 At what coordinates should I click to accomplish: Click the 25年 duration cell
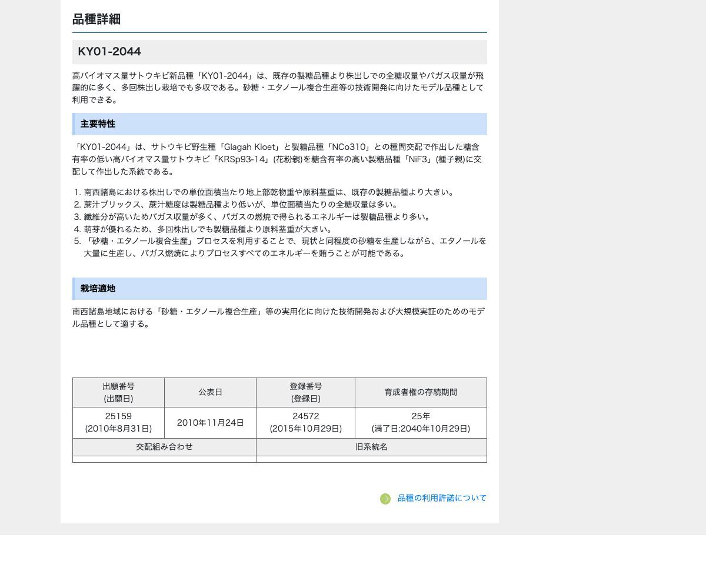[421, 422]
